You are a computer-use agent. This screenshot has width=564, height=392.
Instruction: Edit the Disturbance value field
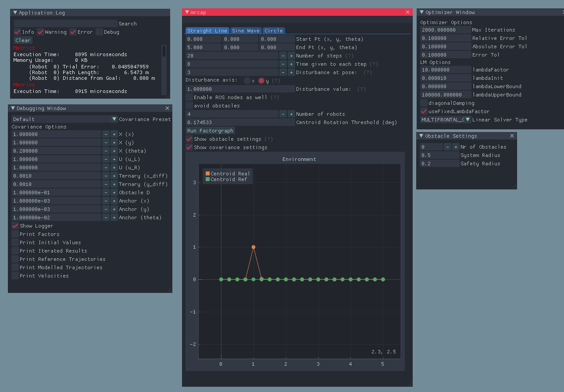tap(240, 89)
